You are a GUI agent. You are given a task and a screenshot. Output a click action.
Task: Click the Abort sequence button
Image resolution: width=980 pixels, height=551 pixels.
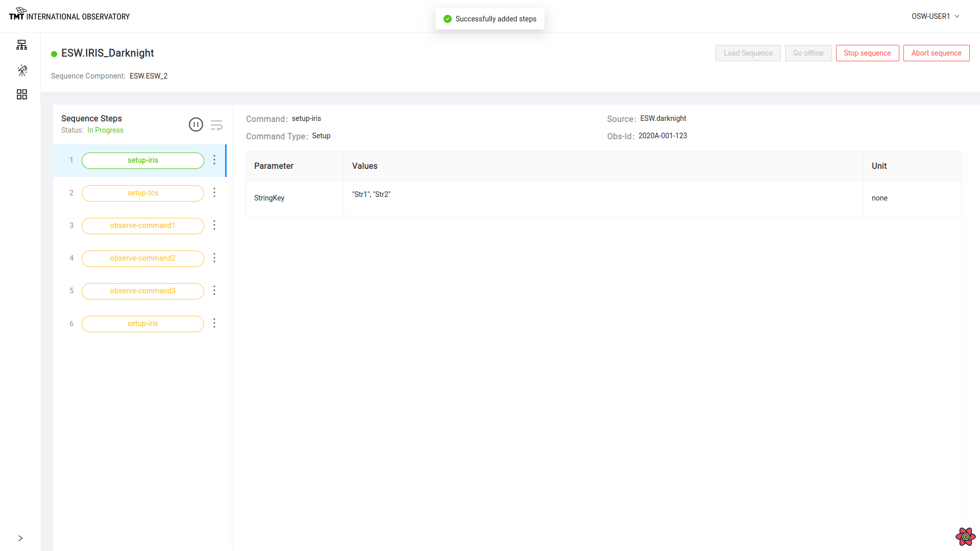point(936,53)
